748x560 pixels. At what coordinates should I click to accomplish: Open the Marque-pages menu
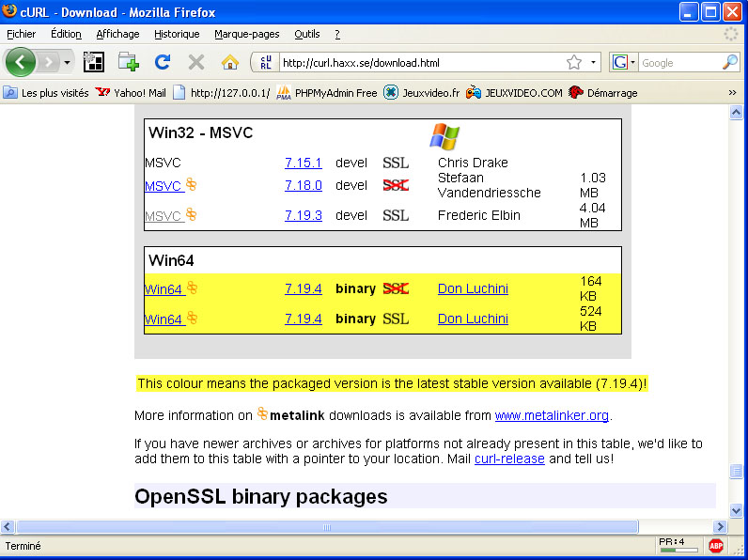coord(246,34)
